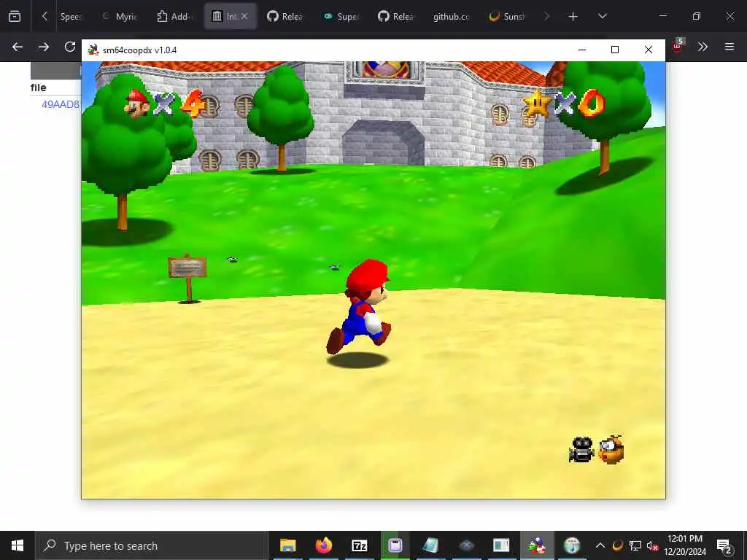Open 7-Zip from the taskbar
Viewport: 747px width, 560px height.
tap(359, 545)
